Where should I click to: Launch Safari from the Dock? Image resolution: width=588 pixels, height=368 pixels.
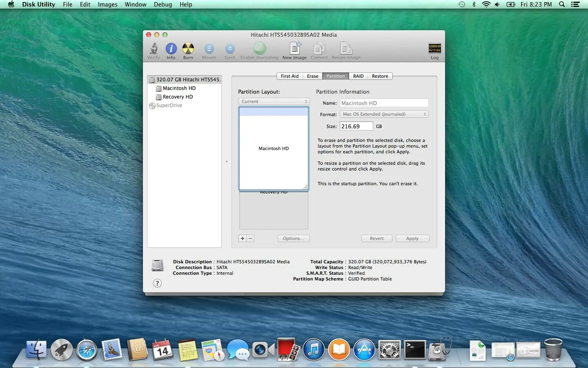(x=87, y=350)
